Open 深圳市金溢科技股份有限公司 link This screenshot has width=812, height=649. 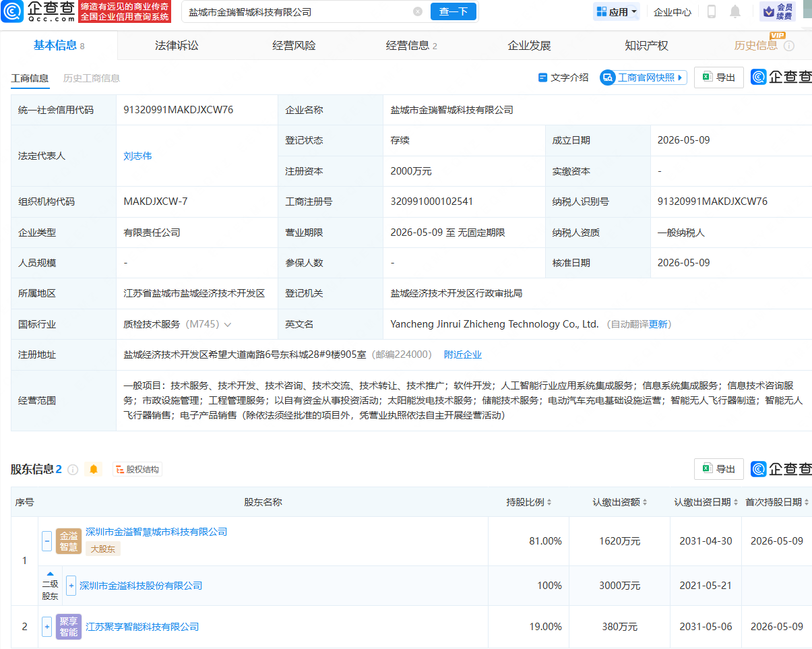point(141,586)
